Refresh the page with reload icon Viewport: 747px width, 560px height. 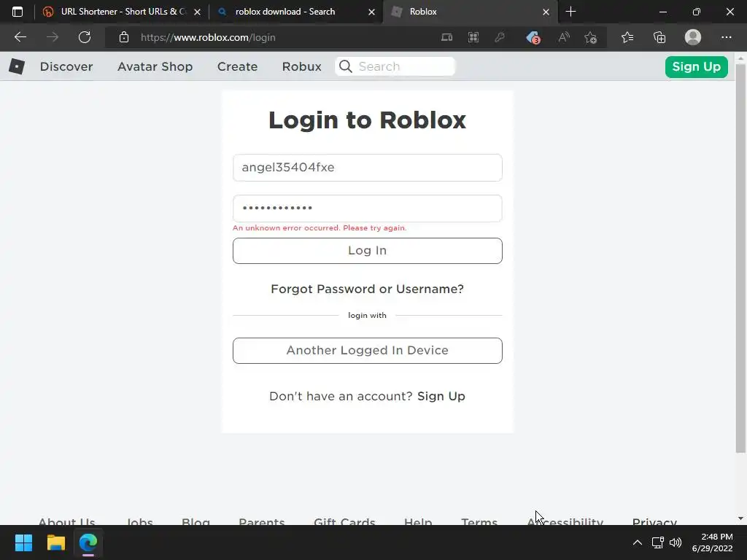[85, 37]
